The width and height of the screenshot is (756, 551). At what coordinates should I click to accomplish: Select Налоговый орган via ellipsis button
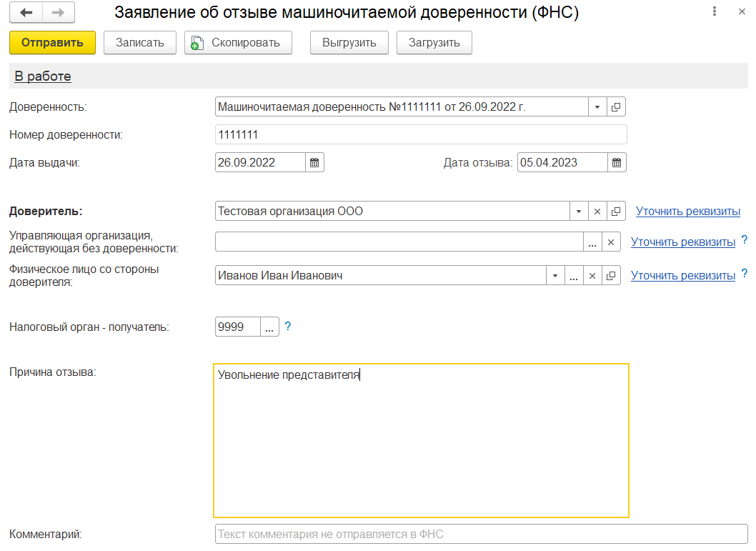pos(269,327)
